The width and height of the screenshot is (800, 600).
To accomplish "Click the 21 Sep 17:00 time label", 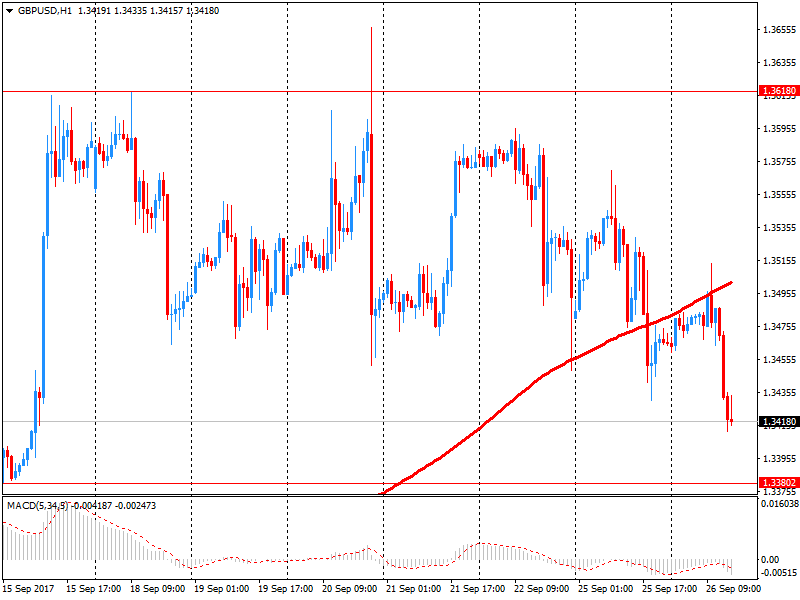I will coord(478,589).
